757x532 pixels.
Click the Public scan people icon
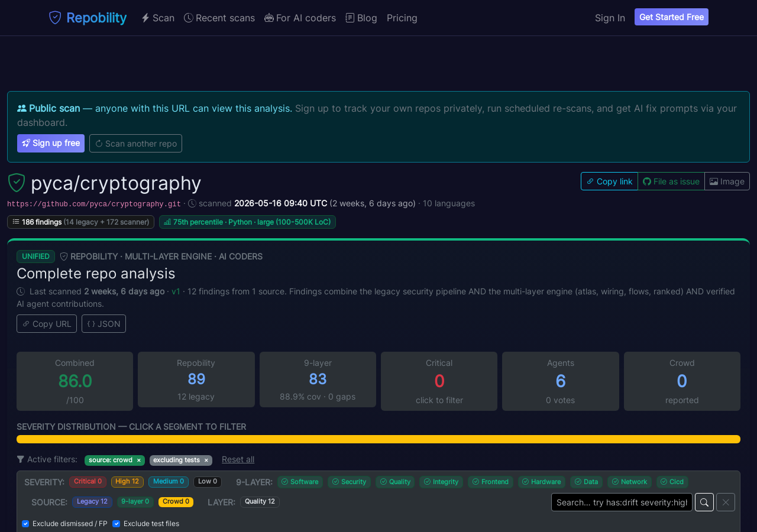point(22,108)
